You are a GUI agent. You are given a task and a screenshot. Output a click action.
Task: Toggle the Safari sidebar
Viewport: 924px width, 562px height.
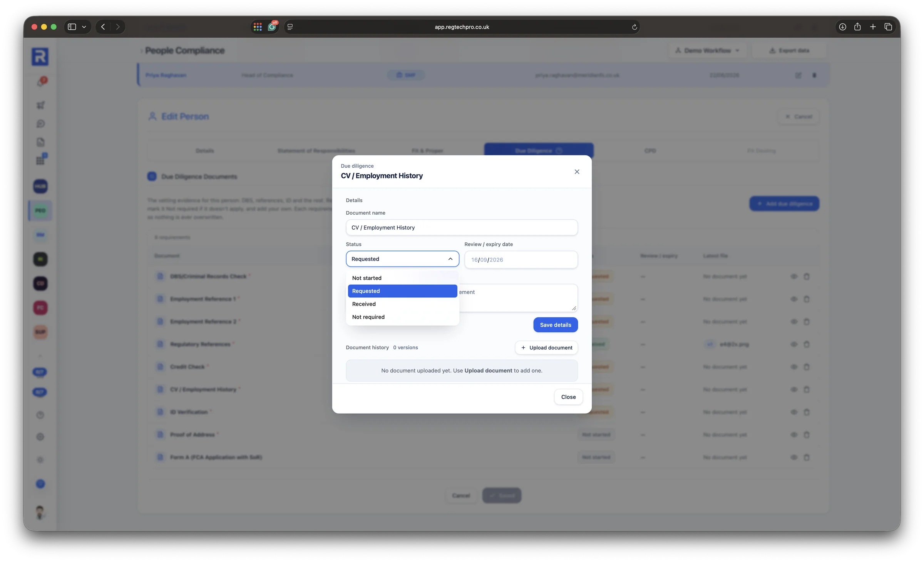tap(72, 27)
